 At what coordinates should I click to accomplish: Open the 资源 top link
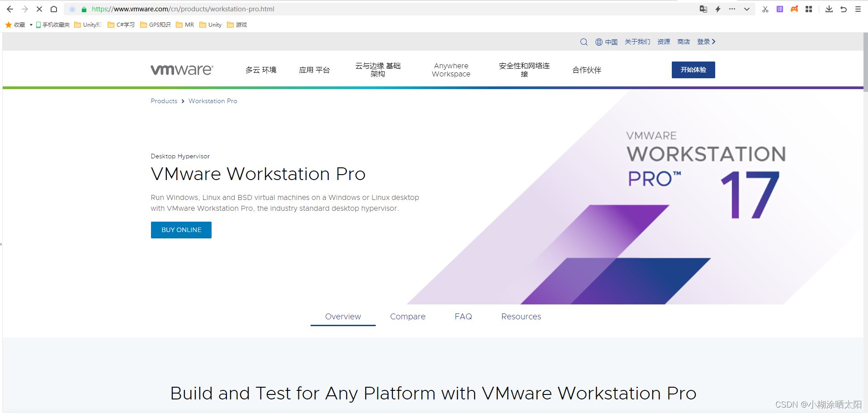(x=664, y=42)
